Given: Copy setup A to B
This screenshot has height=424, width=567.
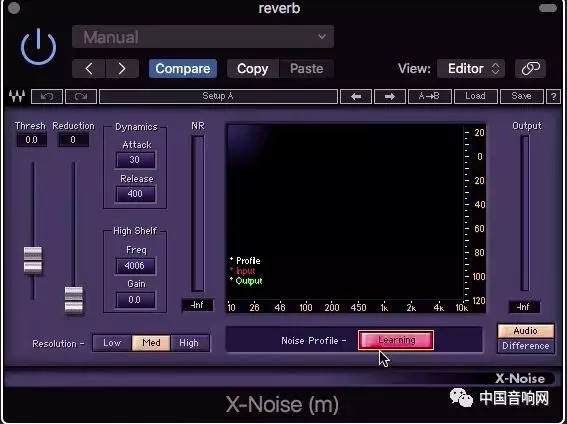Looking at the screenshot, I should click(430, 97).
